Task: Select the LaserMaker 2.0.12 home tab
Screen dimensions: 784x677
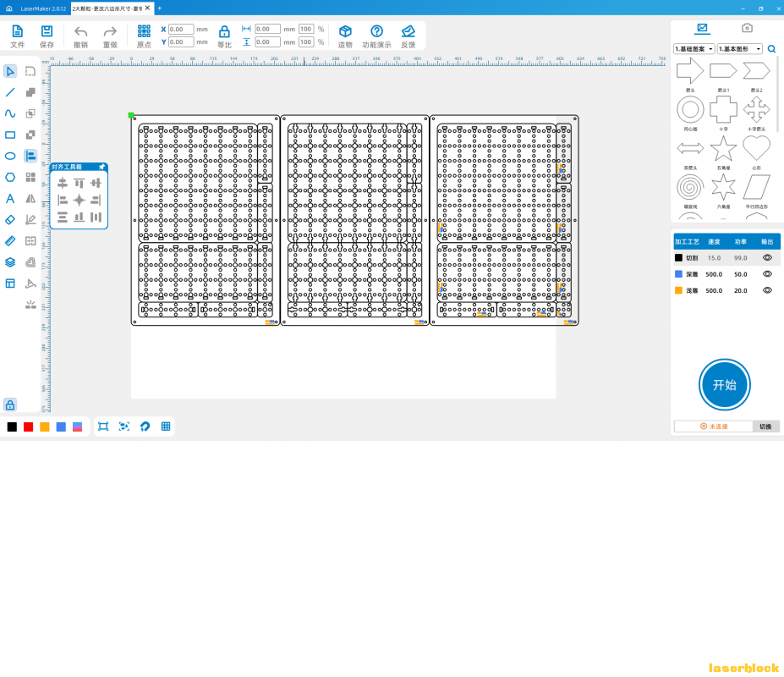Action: click(x=37, y=8)
